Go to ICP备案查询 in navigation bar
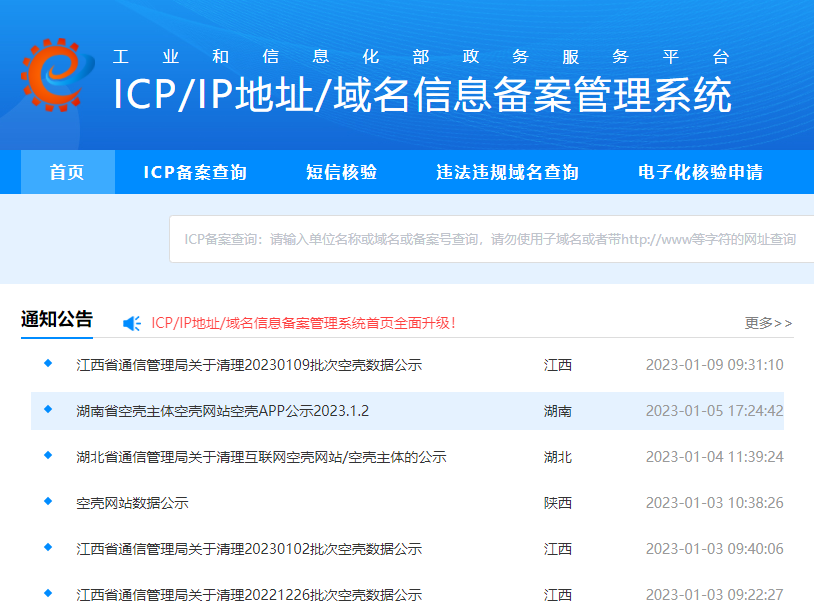Image resolution: width=814 pixels, height=607 pixels. [x=195, y=172]
